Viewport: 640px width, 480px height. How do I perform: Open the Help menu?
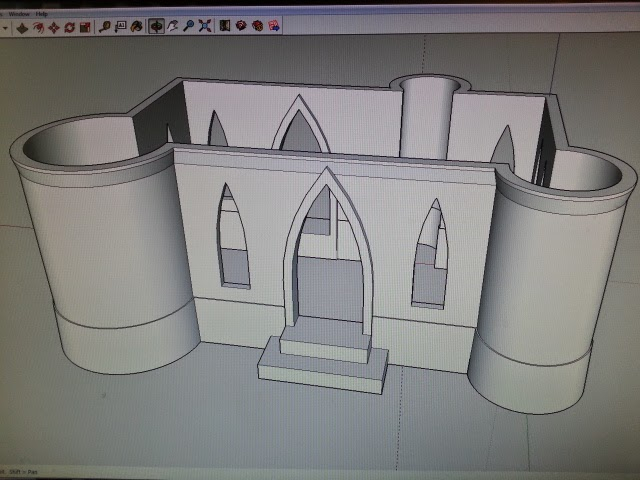click(41, 13)
